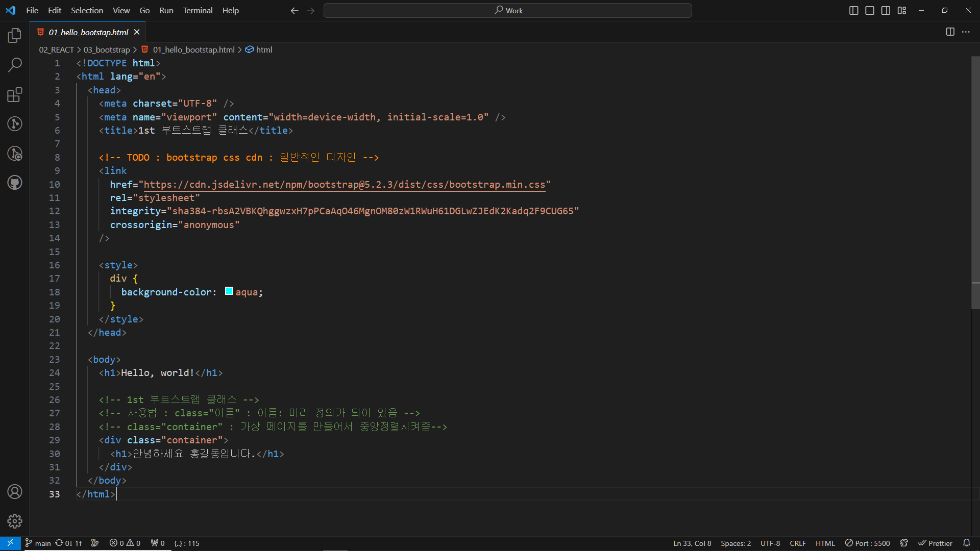The width and height of the screenshot is (980, 551).
Task: Open the Search view icon
Action: point(15,65)
